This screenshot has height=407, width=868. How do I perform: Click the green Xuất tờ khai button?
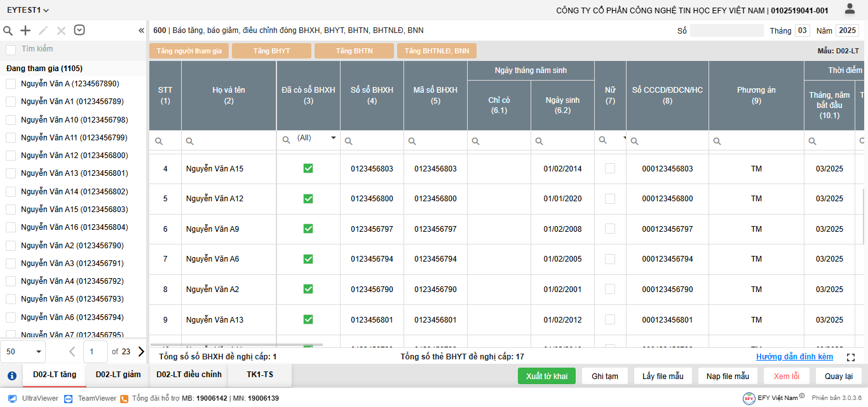[x=546, y=376]
